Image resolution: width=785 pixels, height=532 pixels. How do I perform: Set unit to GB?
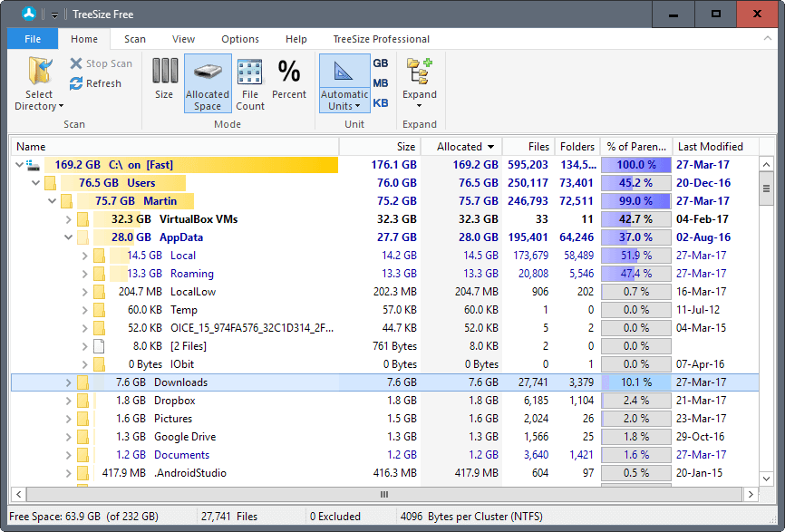pos(381,63)
